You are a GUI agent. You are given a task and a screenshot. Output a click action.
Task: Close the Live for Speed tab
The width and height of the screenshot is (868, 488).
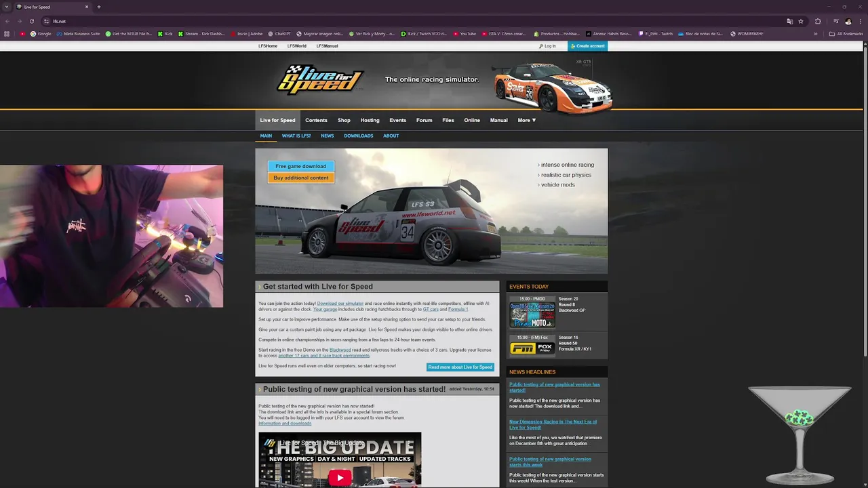click(87, 7)
